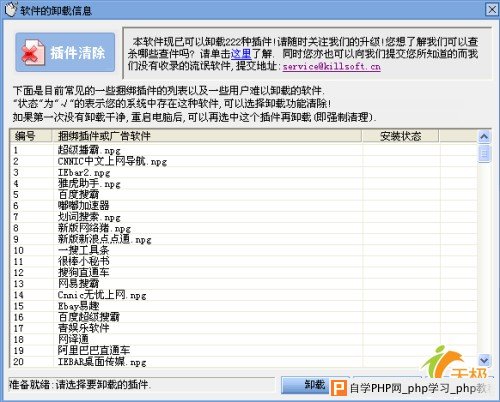500x402 pixels.
Task: Select the 一搜工具条 entry
Action: pos(84,250)
